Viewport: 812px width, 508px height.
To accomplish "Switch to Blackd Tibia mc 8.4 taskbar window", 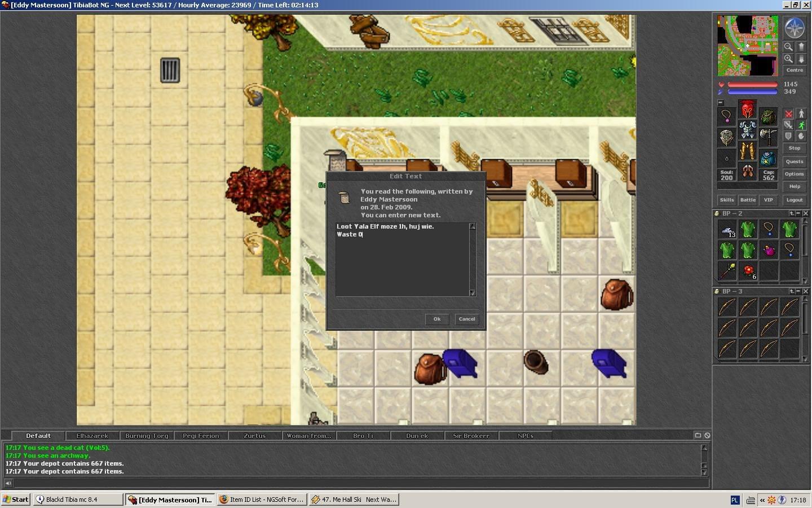I will 78,500.
